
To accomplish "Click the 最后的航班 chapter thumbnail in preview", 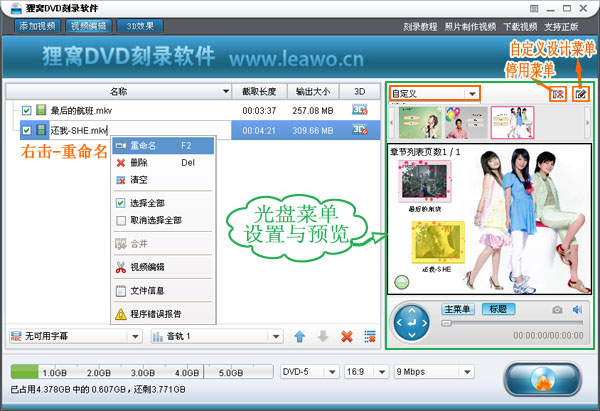I will tap(425, 181).
